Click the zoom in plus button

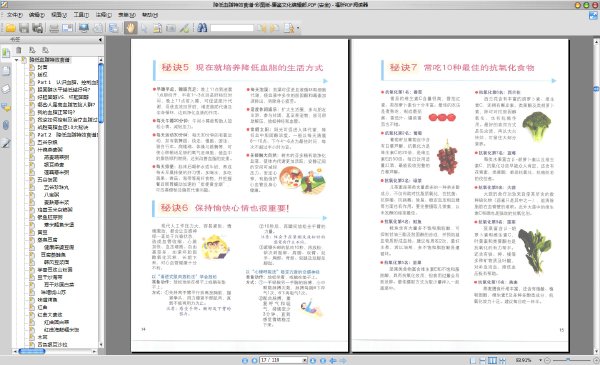(596, 360)
